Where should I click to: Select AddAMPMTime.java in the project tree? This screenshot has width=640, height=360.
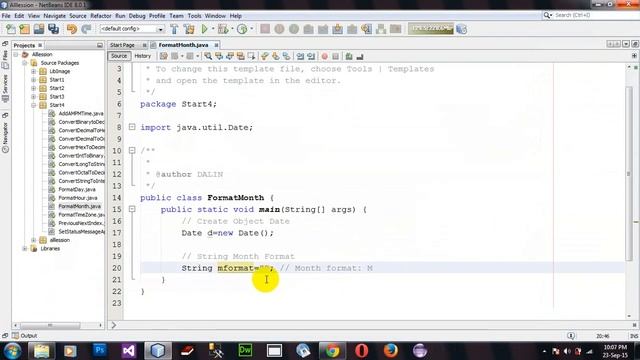coord(81,113)
